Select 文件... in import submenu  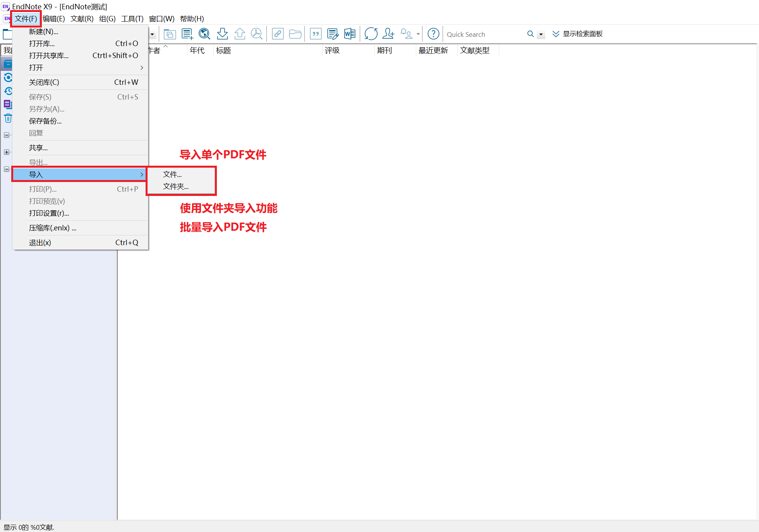pos(181,175)
